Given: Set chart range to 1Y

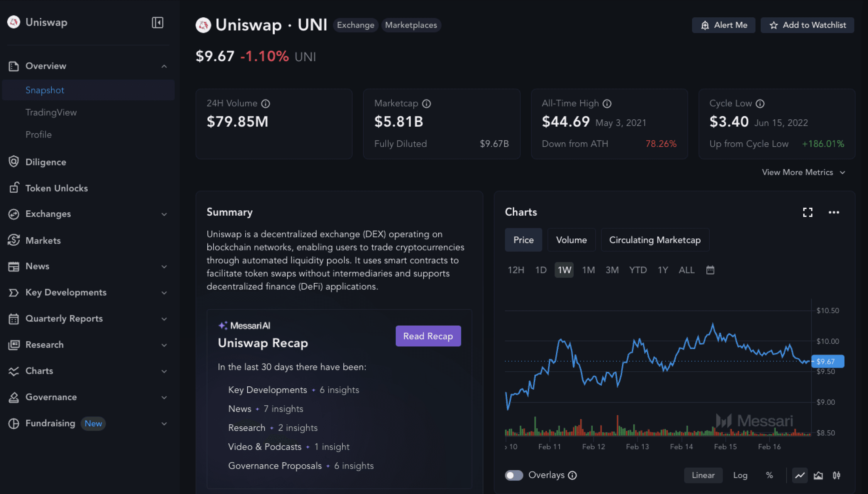Looking at the screenshot, I should (663, 270).
